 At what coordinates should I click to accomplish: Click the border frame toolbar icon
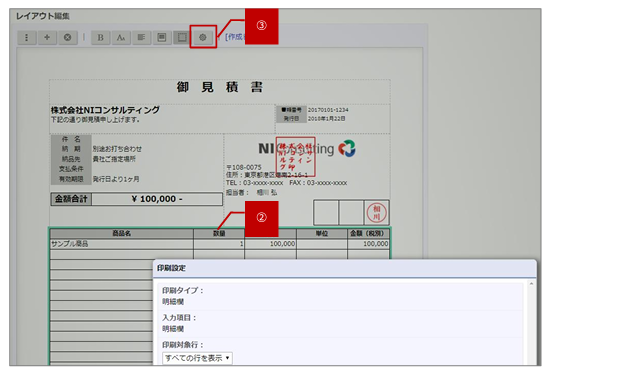(x=182, y=38)
